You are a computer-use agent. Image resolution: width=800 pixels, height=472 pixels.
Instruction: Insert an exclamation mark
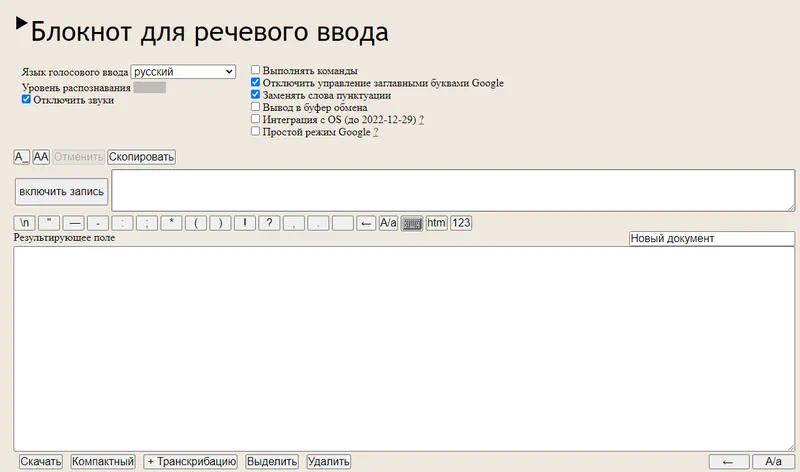click(x=245, y=223)
